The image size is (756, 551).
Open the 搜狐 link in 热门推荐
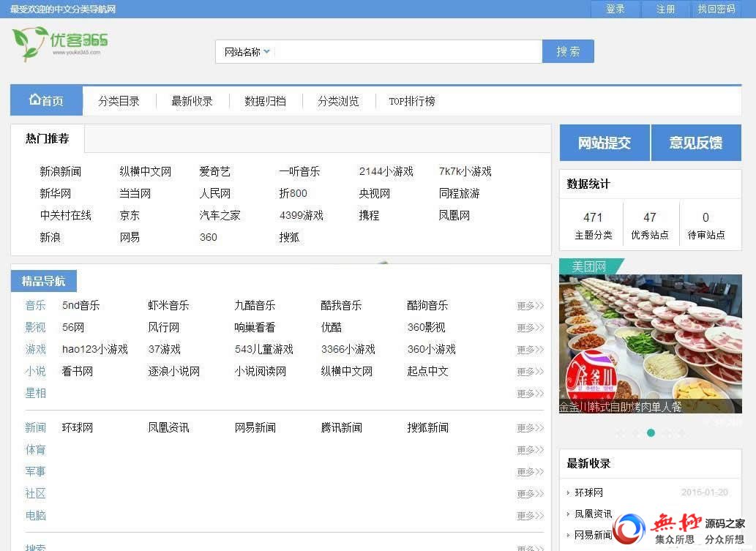pos(289,237)
